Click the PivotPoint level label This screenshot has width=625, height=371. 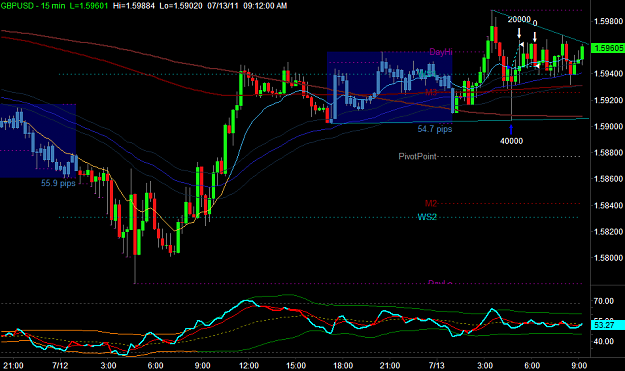417,157
